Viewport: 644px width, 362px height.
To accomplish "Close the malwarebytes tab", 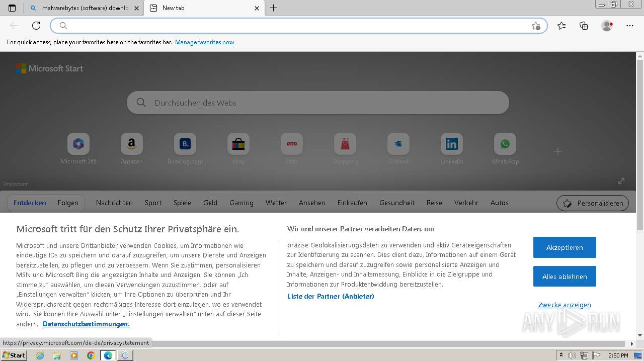I will click(x=136, y=8).
